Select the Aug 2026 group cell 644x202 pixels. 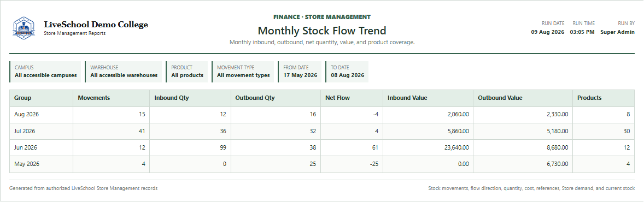click(41, 115)
